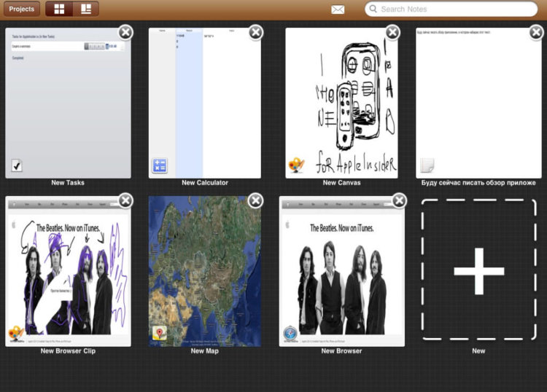
Task: Click the magnifier icon in search bar
Action: tap(373, 9)
